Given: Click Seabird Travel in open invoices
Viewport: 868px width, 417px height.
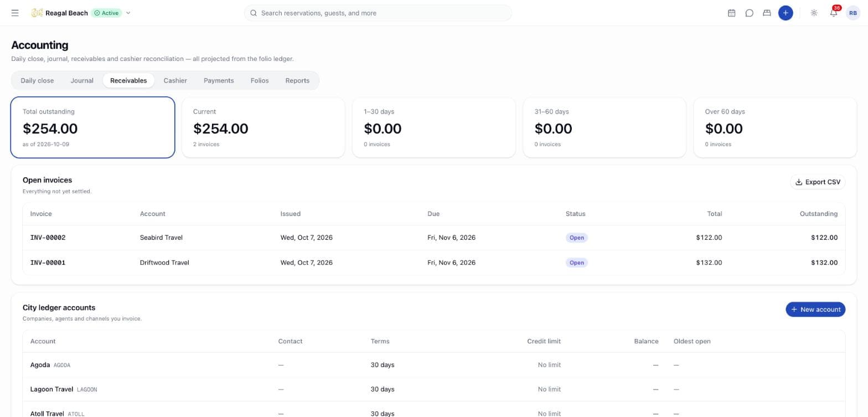Looking at the screenshot, I should click(161, 238).
